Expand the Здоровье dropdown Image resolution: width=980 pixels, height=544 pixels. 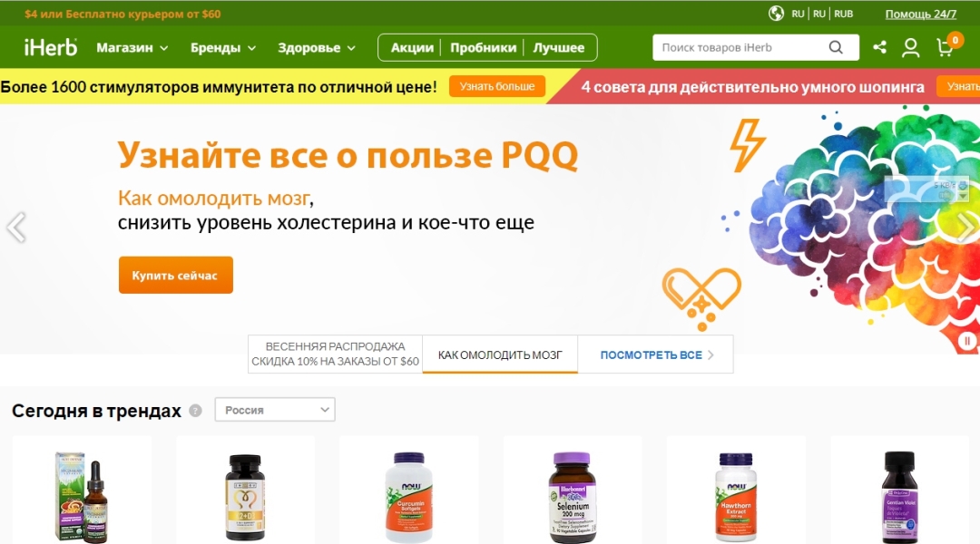pos(317,47)
